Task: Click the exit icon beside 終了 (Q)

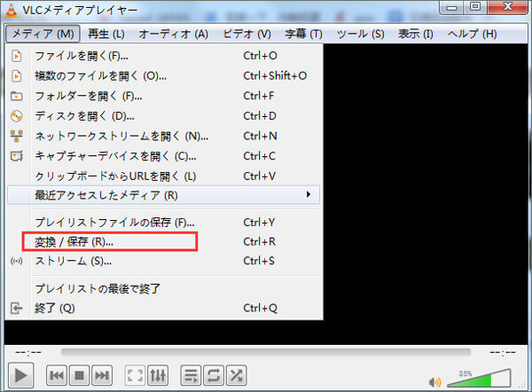Action: pos(16,308)
